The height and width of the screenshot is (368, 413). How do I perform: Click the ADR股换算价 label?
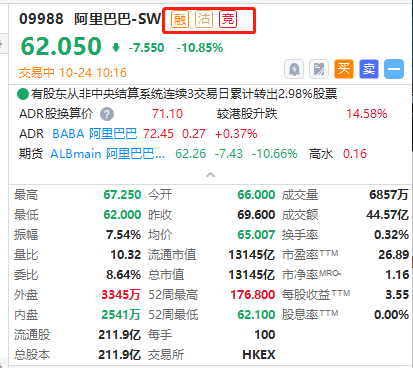click(56, 114)
